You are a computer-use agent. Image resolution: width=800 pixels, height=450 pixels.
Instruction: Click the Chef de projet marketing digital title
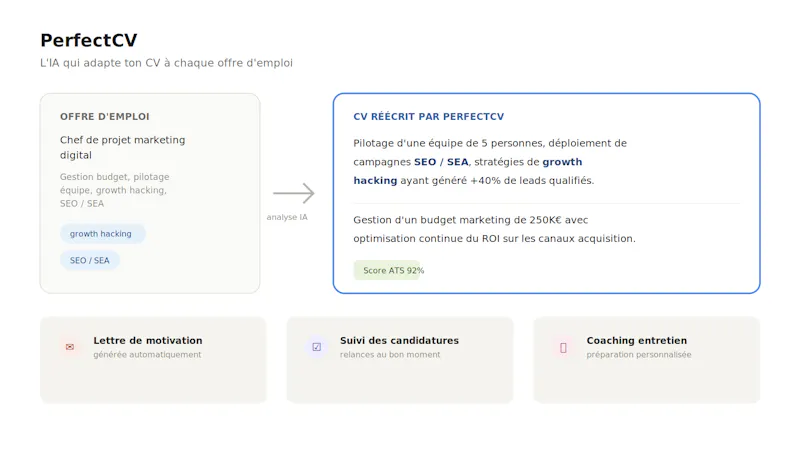[x=122, y=147]
